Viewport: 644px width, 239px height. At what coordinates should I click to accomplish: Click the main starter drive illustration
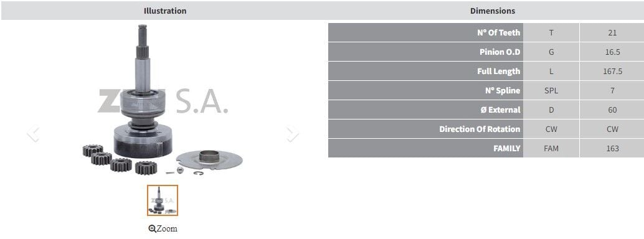pyautogui.click(x=163, y=101)
